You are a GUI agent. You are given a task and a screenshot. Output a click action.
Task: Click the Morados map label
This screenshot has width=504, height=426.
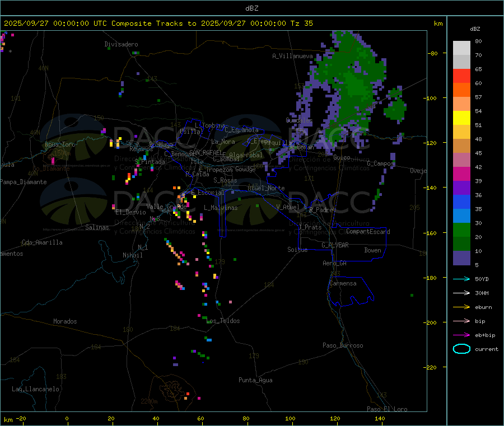65,321
